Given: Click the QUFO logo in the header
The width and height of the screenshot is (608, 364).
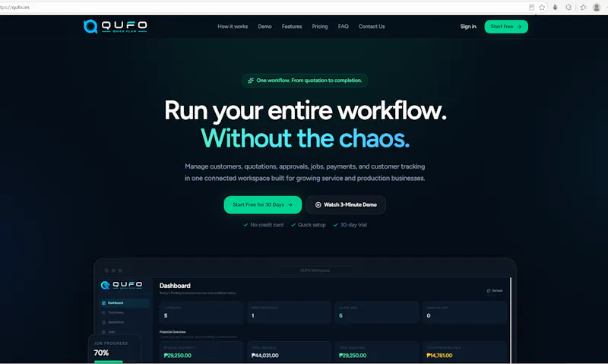Looking at the screenshot, I should [116, 27].
